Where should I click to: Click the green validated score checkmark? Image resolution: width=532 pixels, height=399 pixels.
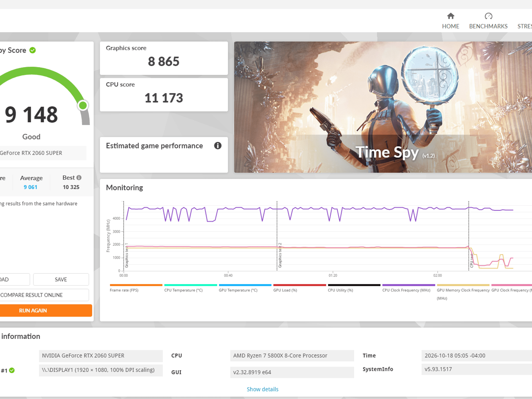[x=32, y=50]
